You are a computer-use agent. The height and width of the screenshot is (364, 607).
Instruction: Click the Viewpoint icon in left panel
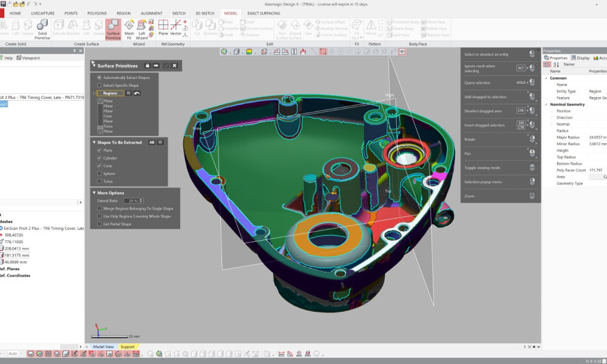click(19, 58)
